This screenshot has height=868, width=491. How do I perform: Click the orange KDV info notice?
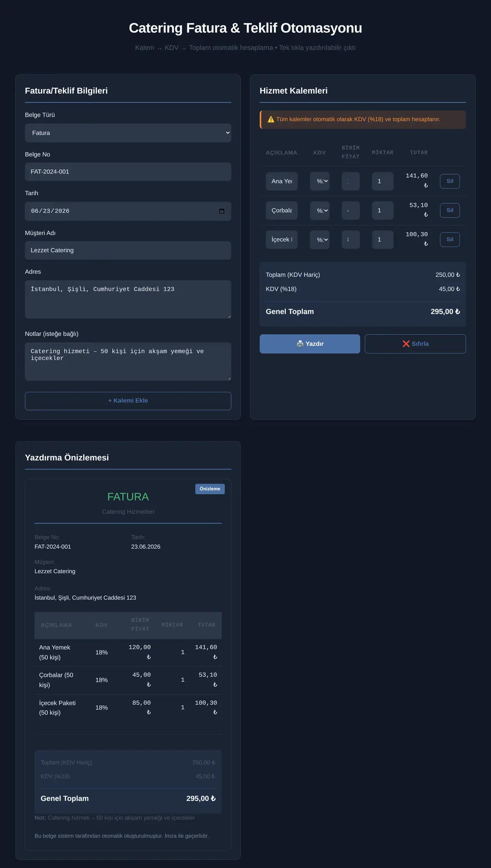coord(363,119)
